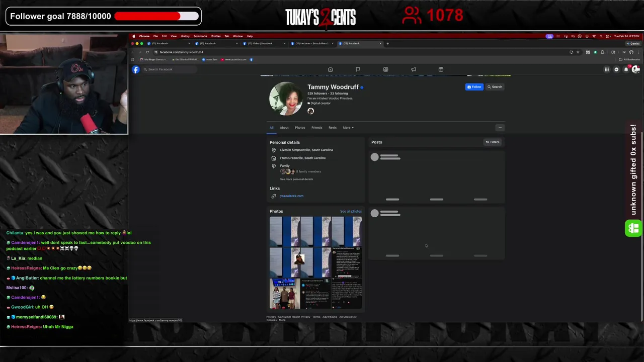644x362 pixels.
Task: Open the More dropdown in profile tabs
Action: pos(348,128)
